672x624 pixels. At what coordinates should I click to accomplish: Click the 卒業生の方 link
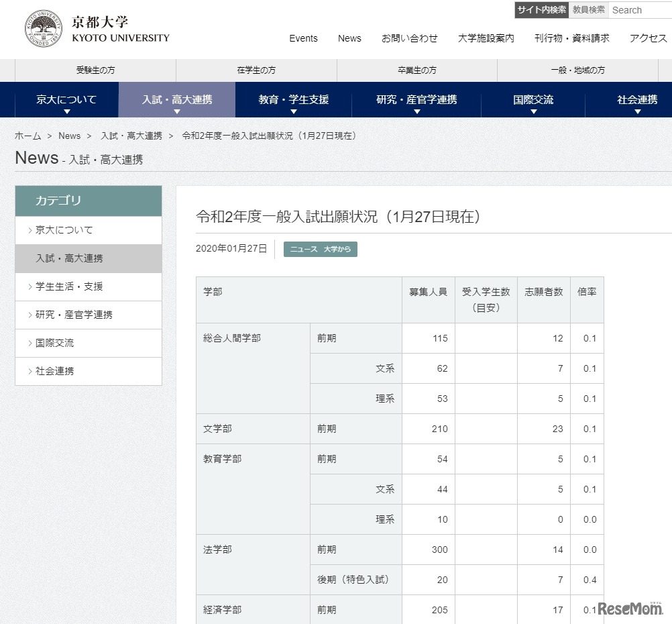tap(416, 70)
